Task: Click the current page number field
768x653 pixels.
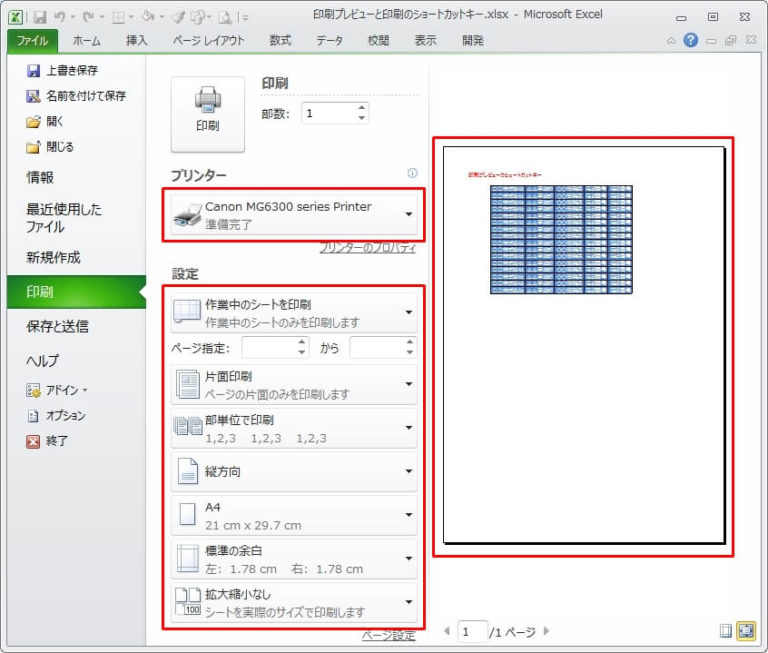Action: (x=472, y=631)
